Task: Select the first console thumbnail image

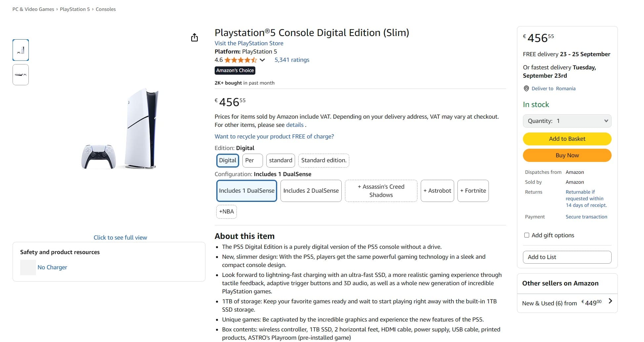Action: (x=21, y=50)
